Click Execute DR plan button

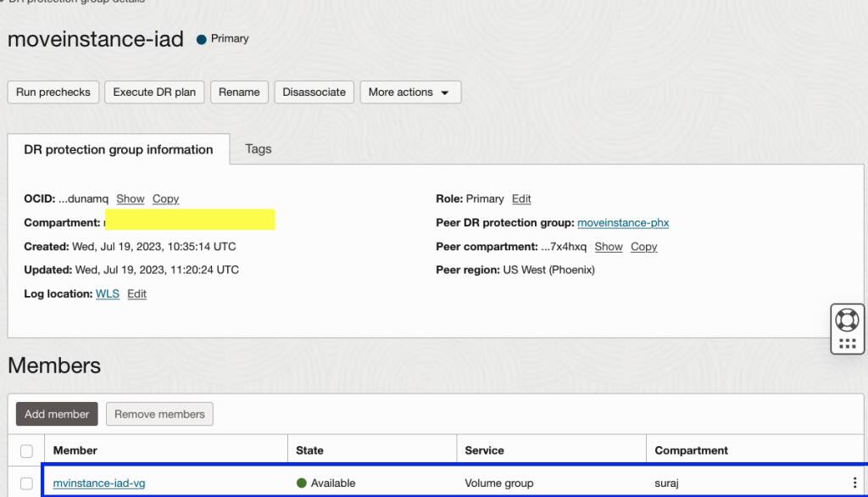[154, 92]
